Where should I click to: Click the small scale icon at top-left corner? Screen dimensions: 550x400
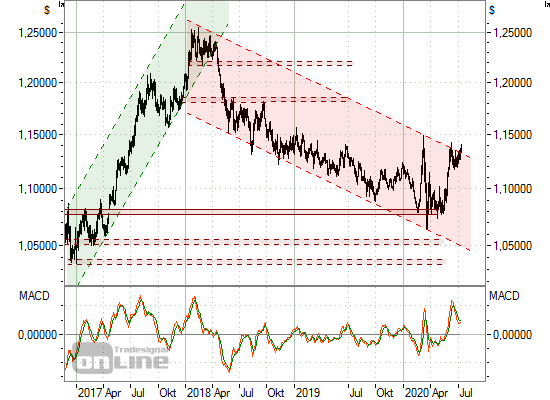(x=62, y=4)
